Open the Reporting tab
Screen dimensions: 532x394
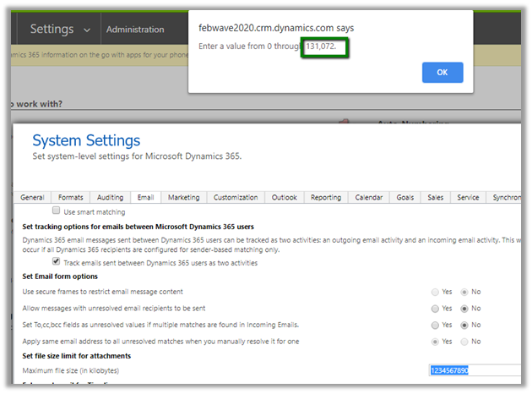tap(325, 197)
